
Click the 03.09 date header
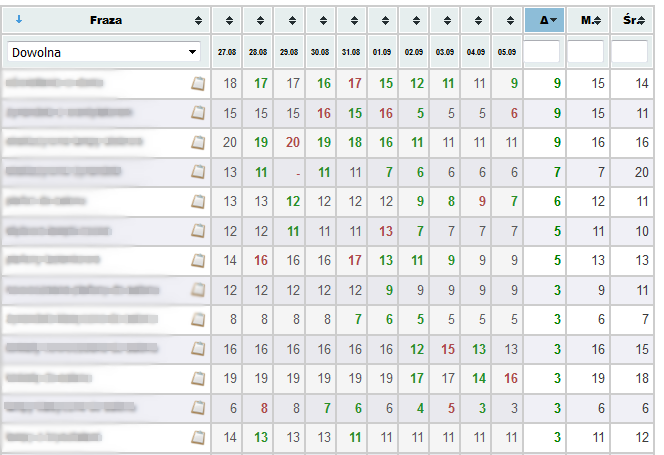(445, 52)
